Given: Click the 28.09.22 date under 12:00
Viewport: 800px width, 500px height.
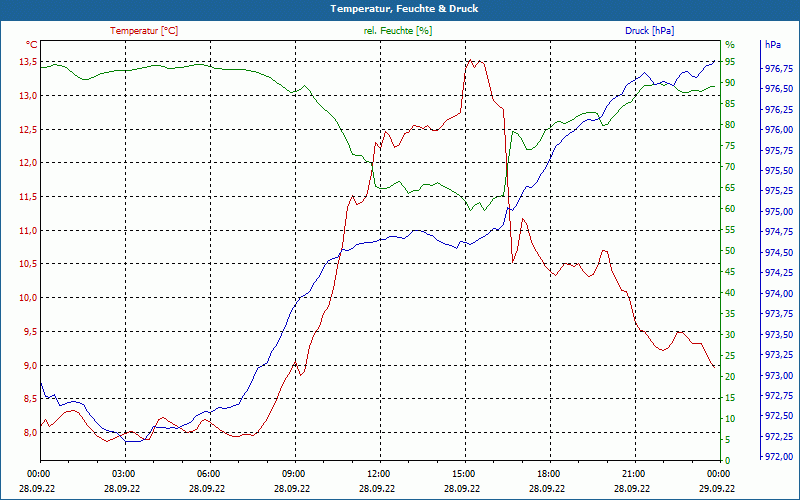Looking at the screenshot, I should click(x=377, y=489).
